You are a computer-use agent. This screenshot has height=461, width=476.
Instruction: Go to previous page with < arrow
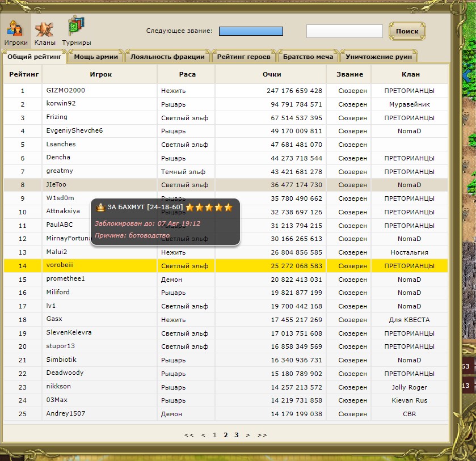point(203,435)
